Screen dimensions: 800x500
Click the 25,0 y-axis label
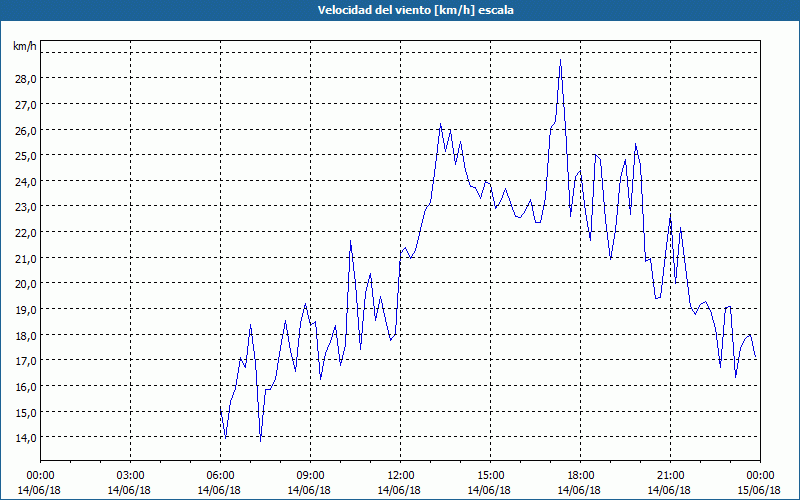pos(28,156)
